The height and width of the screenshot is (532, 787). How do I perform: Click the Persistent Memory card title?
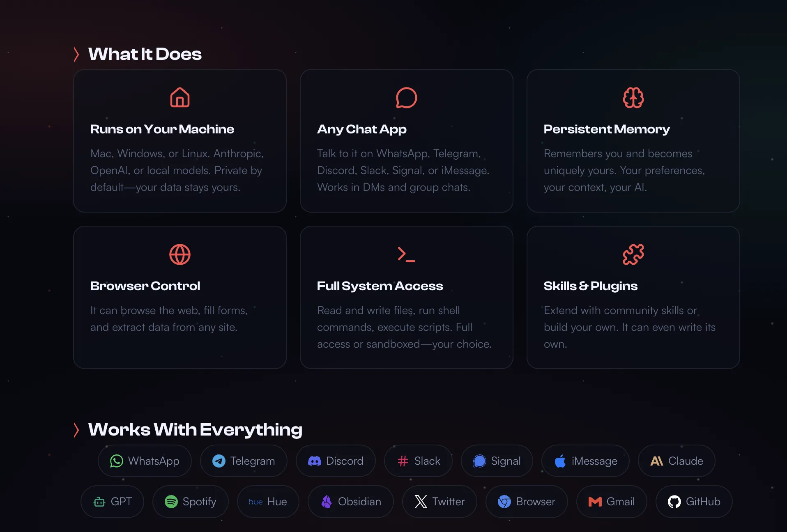point(607,129)
